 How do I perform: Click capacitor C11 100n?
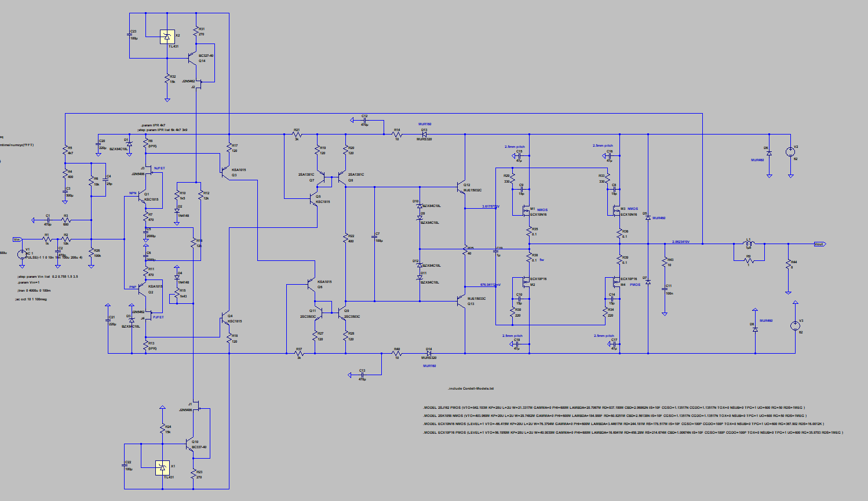665,289
